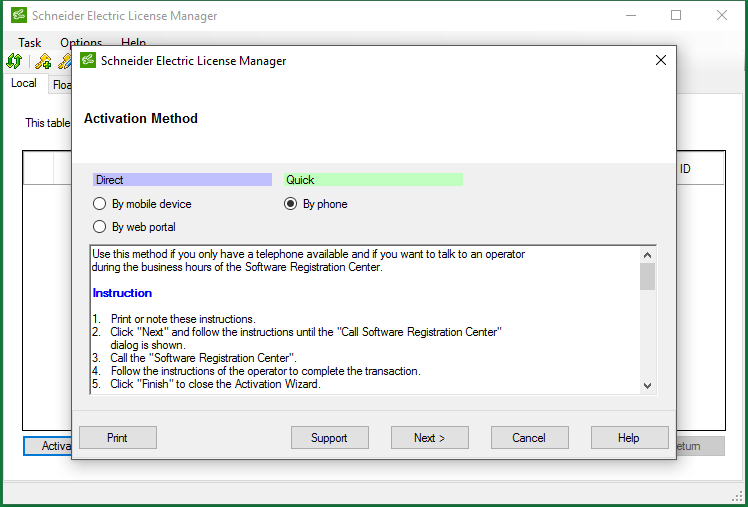
Task: Click the instructions scrollbar thumb
Action: pyautogui.click(x=647, y=276)
